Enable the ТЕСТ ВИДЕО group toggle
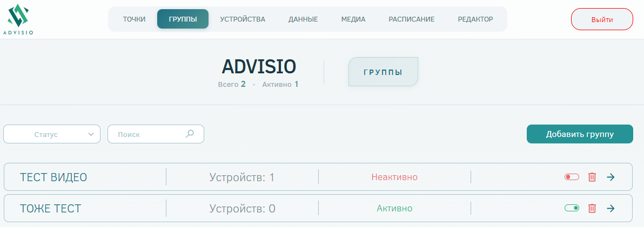This screenshot has width=644, height=227. pos(572,177)
